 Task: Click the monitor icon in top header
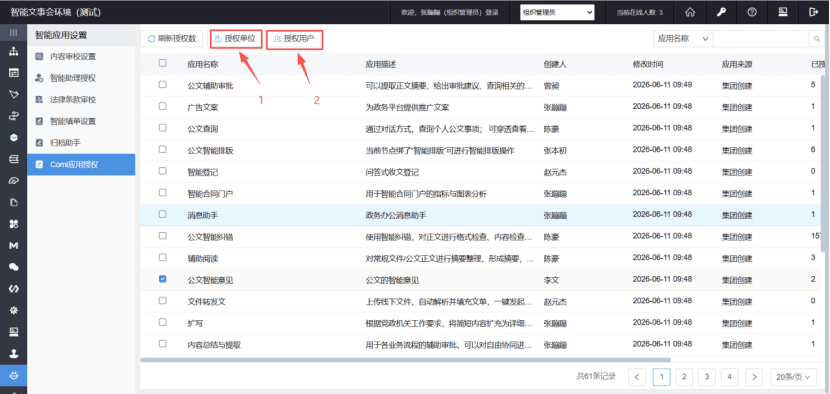point(783,12)
